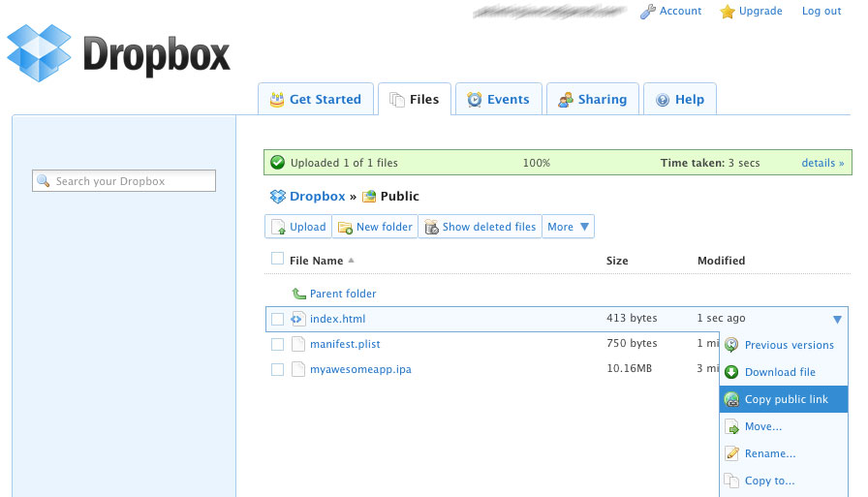Click the Show deleted files trash icon
This screenshot has height=497, width=868.
tap(431, 227)
